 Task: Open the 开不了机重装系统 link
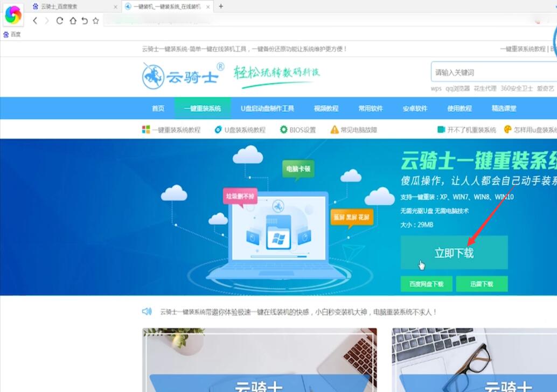click(471, 130)
